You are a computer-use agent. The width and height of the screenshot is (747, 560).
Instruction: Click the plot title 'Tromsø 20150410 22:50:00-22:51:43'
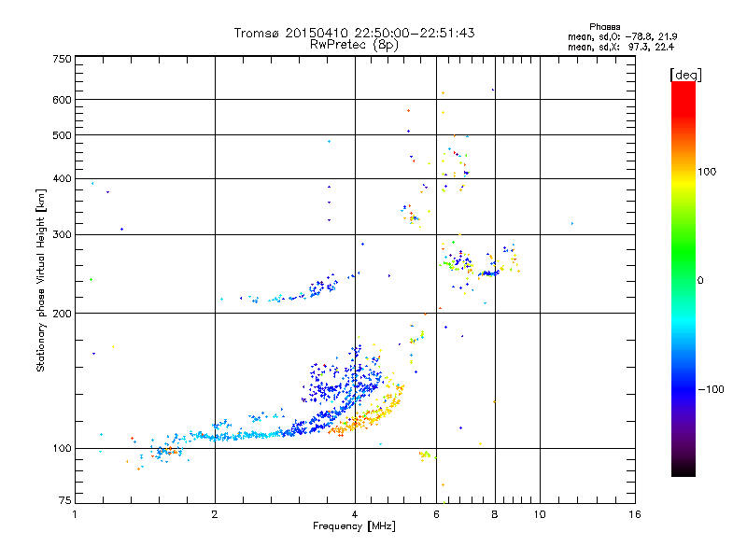[354, 33]
